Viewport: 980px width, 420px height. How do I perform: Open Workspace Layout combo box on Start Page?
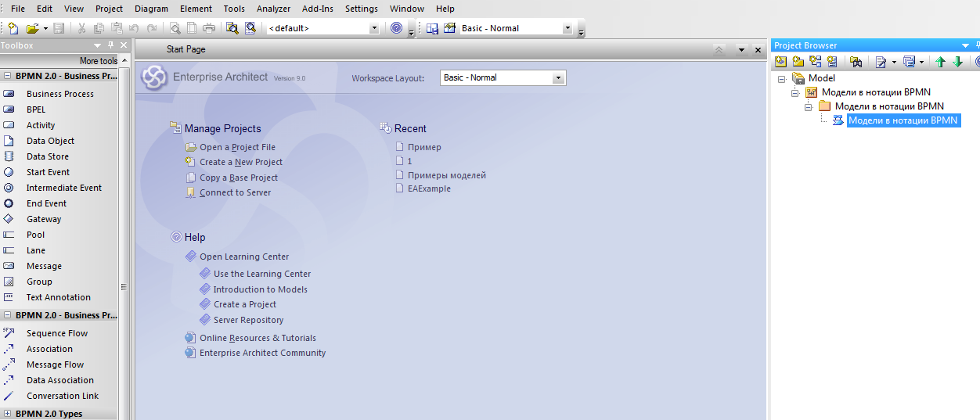[x=503, y=77]
